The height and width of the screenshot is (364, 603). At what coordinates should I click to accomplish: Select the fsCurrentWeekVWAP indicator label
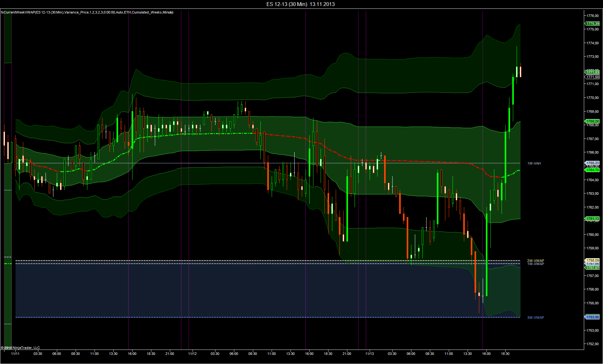pos(87,12)
